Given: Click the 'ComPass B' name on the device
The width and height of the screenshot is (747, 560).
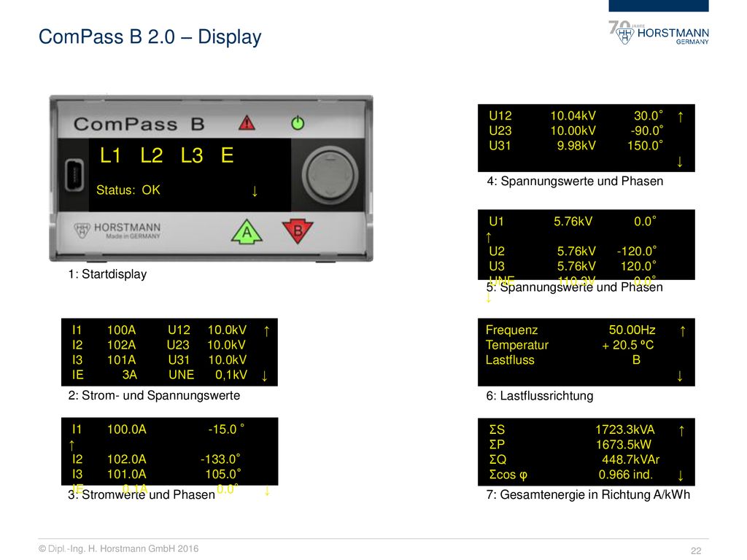Looking at the screenshot, I should [x=139, y=124].
